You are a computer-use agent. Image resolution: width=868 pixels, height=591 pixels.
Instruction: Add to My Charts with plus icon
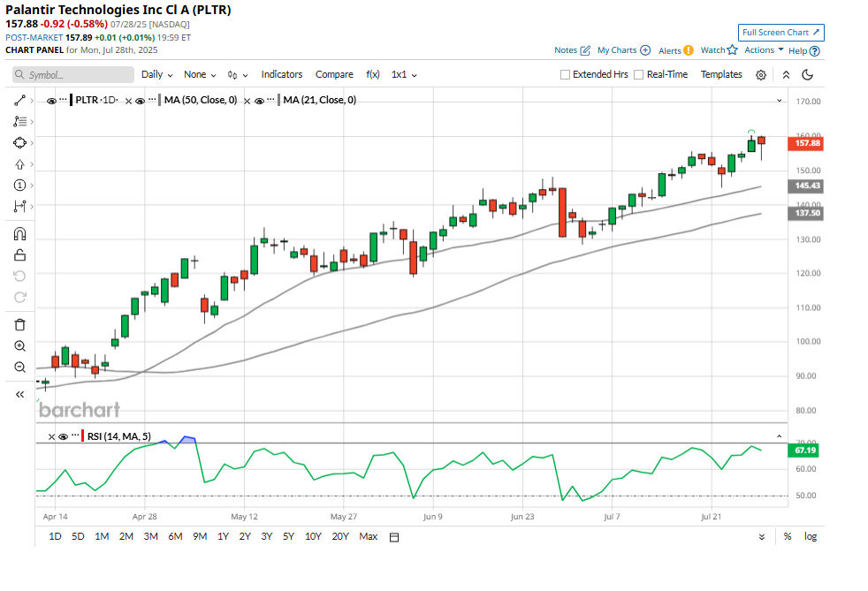645,50
